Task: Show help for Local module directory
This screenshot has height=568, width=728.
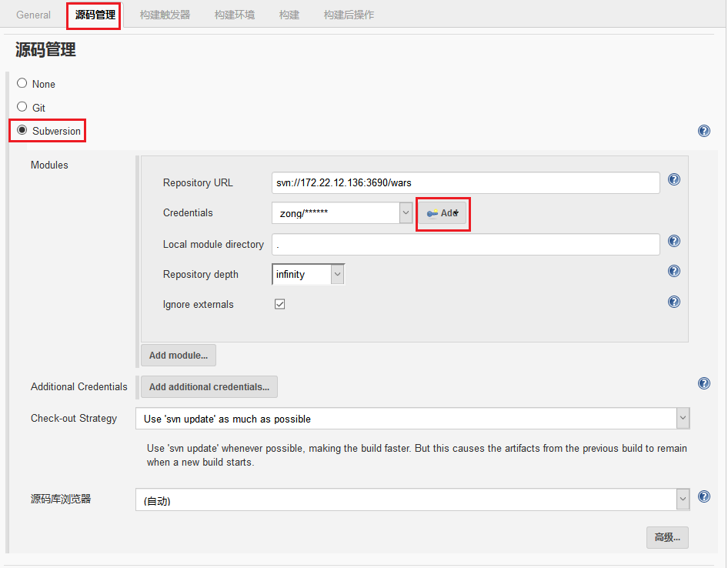Action: coord(673,241)
